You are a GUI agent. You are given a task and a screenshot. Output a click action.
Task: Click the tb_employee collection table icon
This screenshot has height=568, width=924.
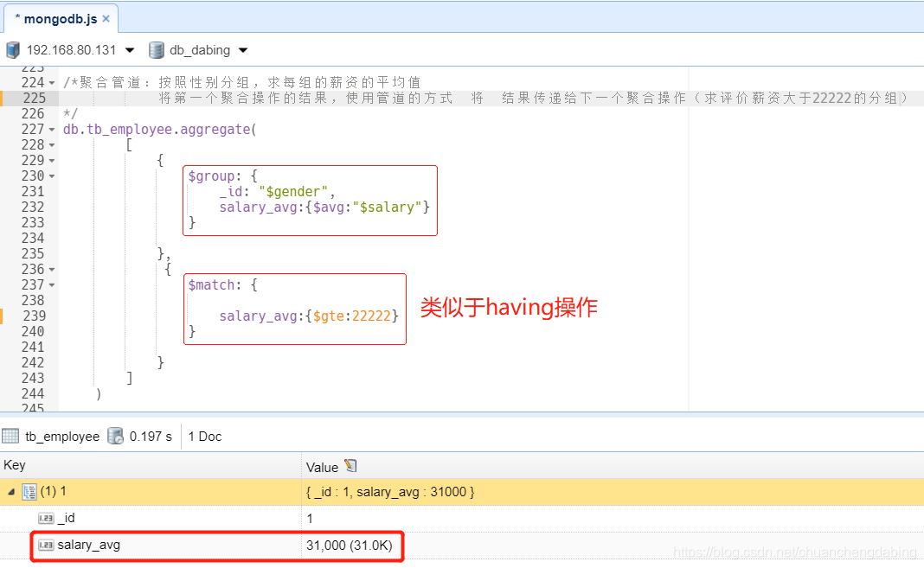(x=10, y=436)
